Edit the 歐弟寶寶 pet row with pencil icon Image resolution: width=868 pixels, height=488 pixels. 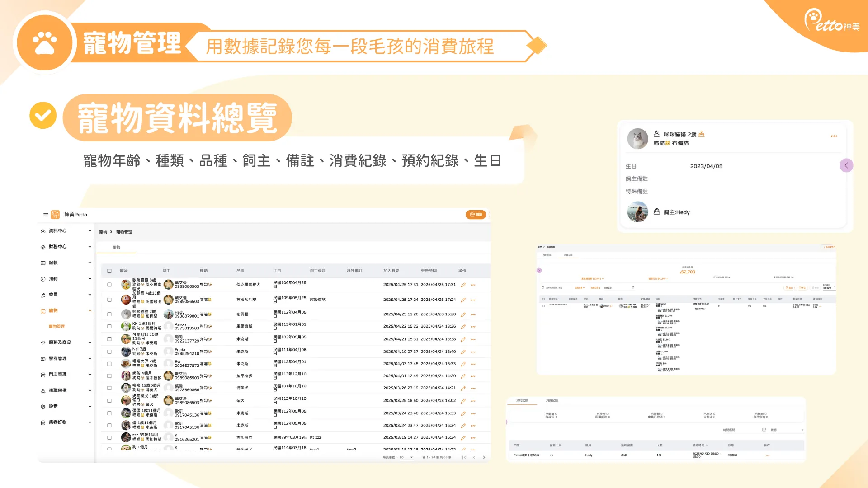(463, 285)
